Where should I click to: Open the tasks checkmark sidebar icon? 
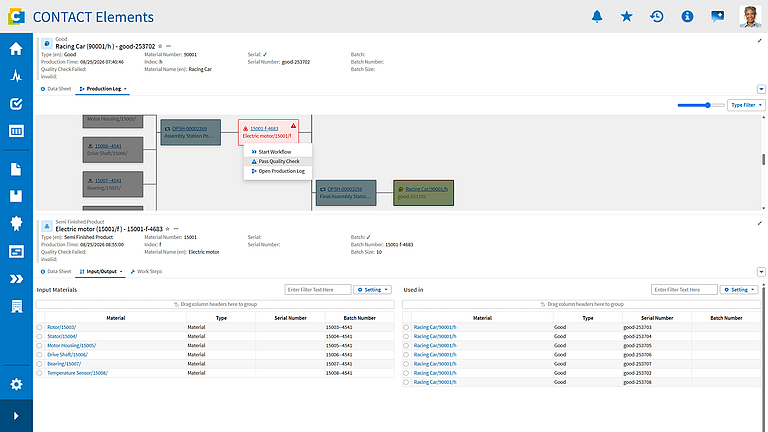tap(16, 104)
